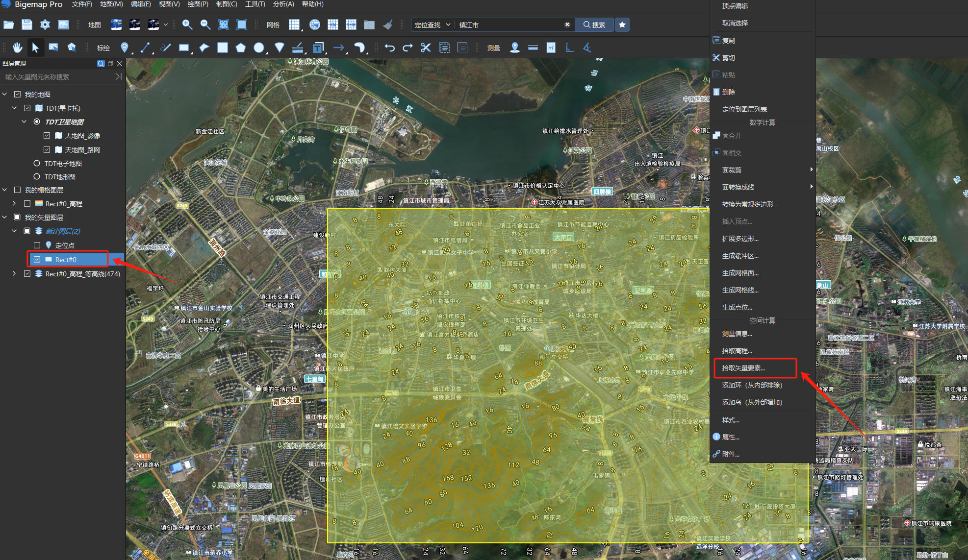968x560 pixels.
Task: Open the 分析(A) menu
Action: click(283, 4)
